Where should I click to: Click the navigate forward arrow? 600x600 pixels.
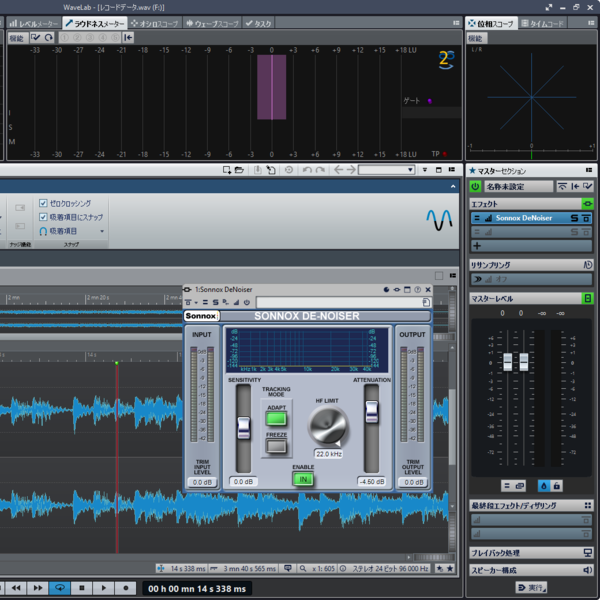click(x=351, y=170)
